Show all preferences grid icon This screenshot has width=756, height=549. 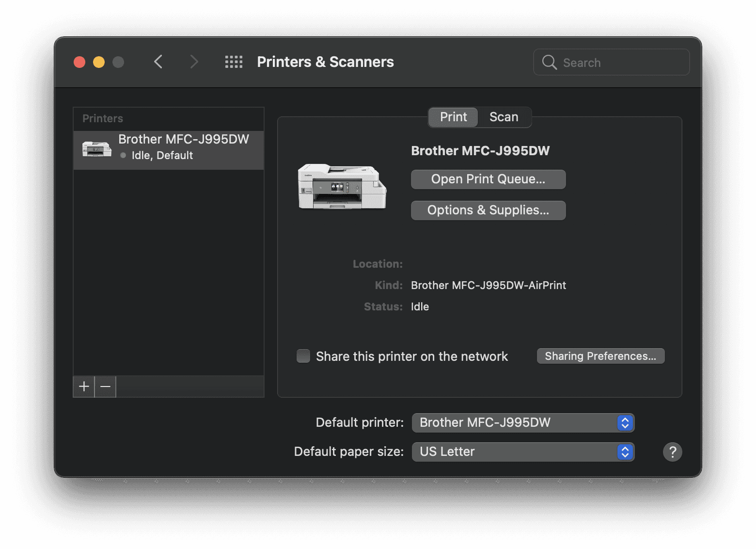click(234, 62)
